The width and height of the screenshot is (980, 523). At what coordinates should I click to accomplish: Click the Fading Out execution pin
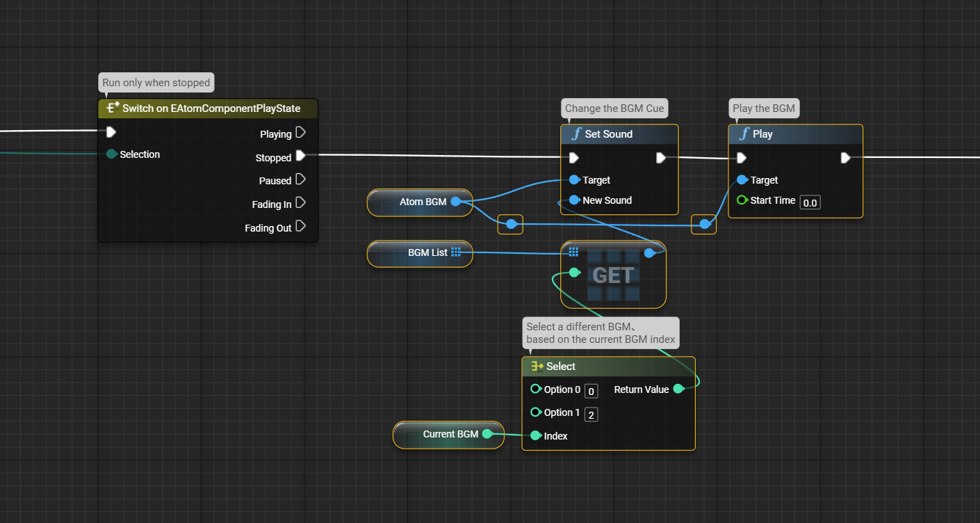coord(301,227)
